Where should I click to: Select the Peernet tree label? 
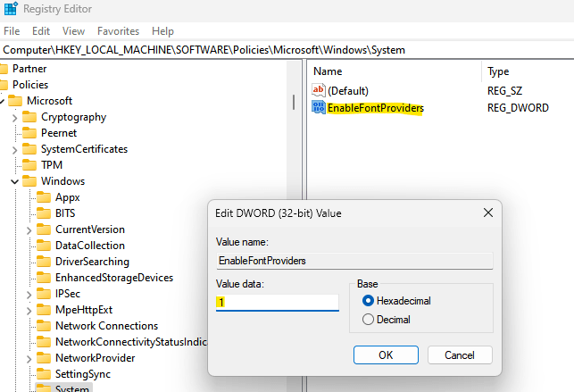pyautogui.click(x=59, y=133)
